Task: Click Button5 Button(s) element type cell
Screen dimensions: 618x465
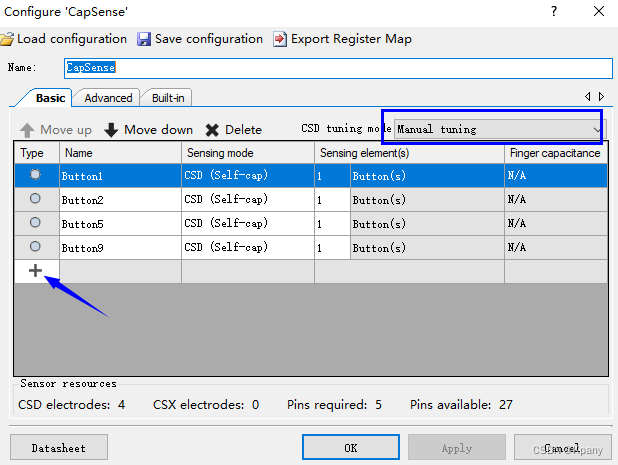Action: coord(427,223)
